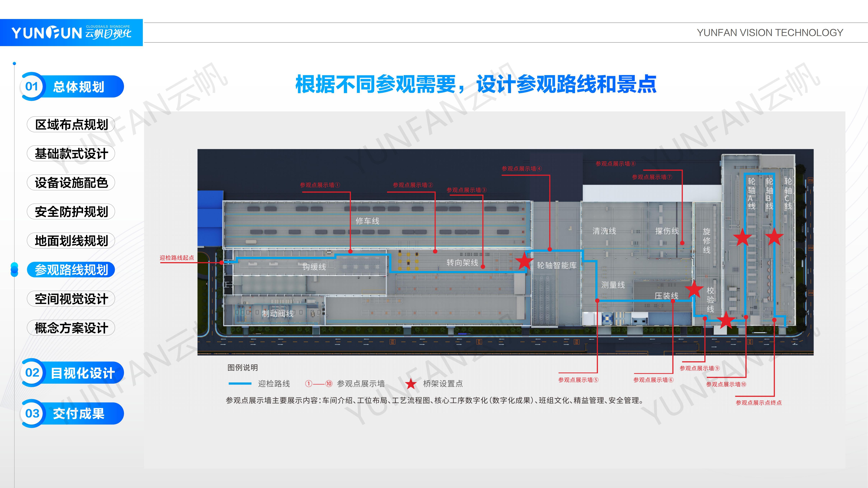
Task: Select 空间视觉设计 sidebar item
Action: pos(71,299)
